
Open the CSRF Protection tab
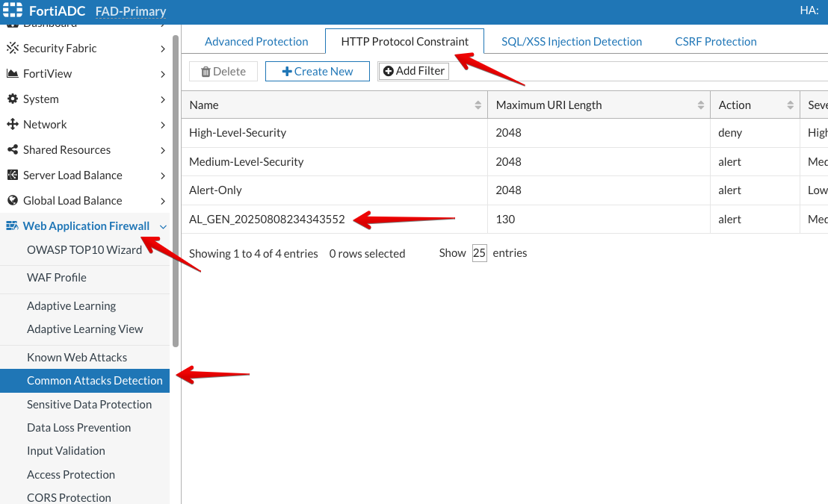coord(715,42)
